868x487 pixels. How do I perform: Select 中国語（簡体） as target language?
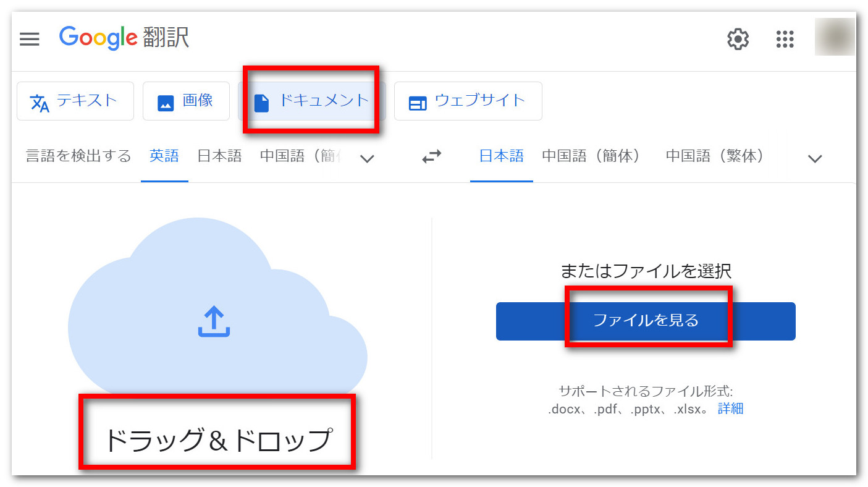point(594,156)
